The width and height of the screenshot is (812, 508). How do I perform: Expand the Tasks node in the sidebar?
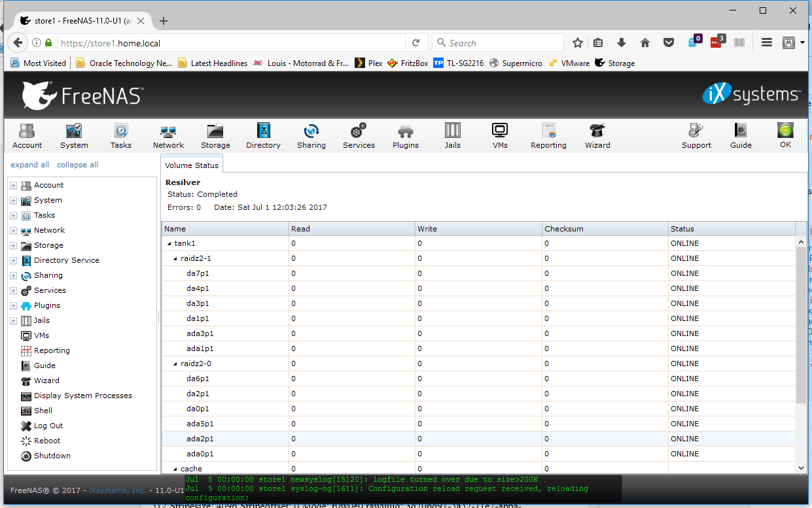13,214
